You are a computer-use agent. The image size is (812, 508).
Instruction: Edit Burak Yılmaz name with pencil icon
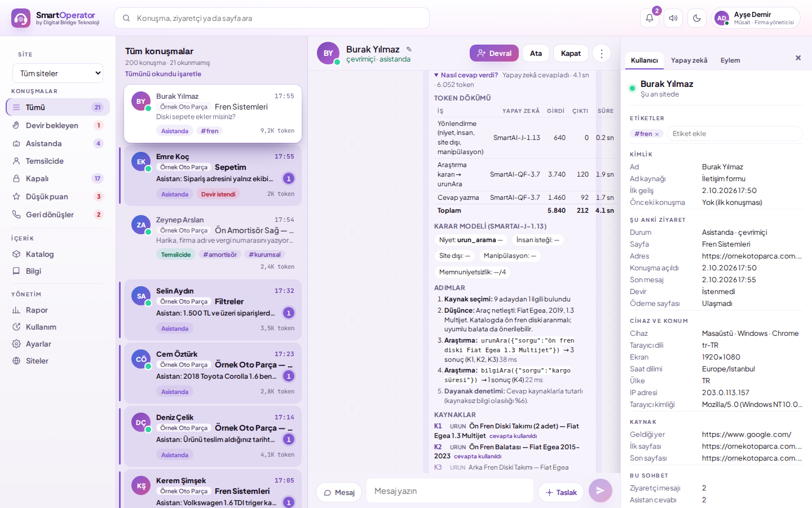coord(409,49)
